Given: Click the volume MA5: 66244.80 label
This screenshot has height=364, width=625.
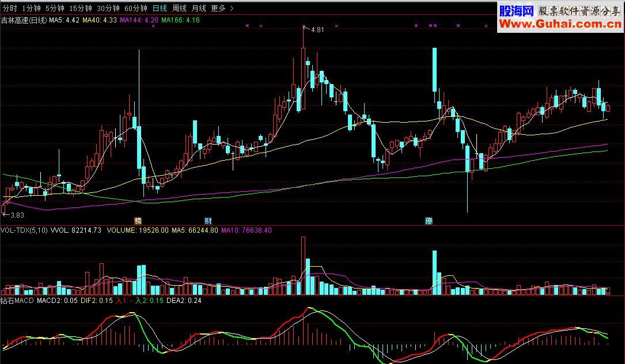Looking at the screenshot, I should pos(195,230).
